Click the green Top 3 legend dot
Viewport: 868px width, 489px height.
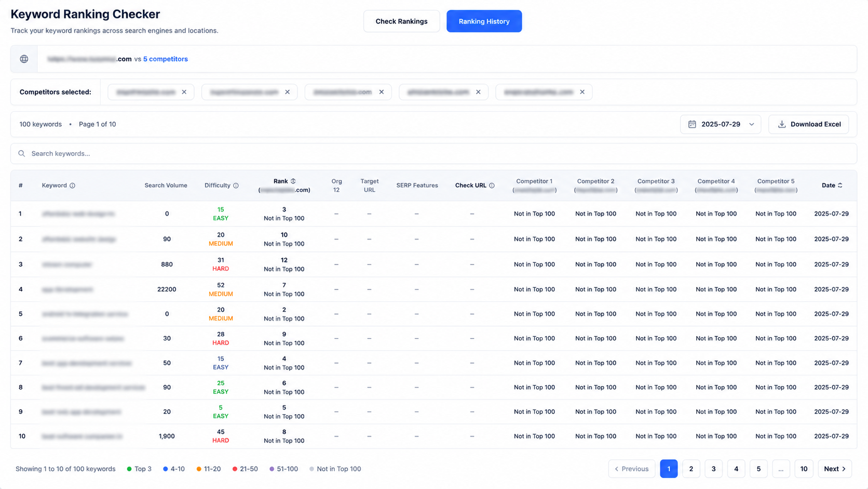(x=129, y=469)
